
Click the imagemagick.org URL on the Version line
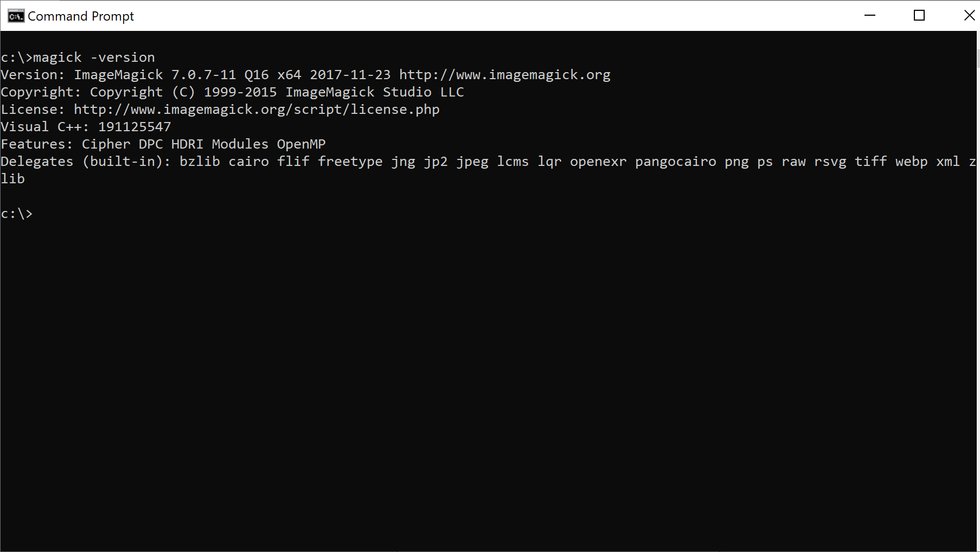tap(505, 75)
